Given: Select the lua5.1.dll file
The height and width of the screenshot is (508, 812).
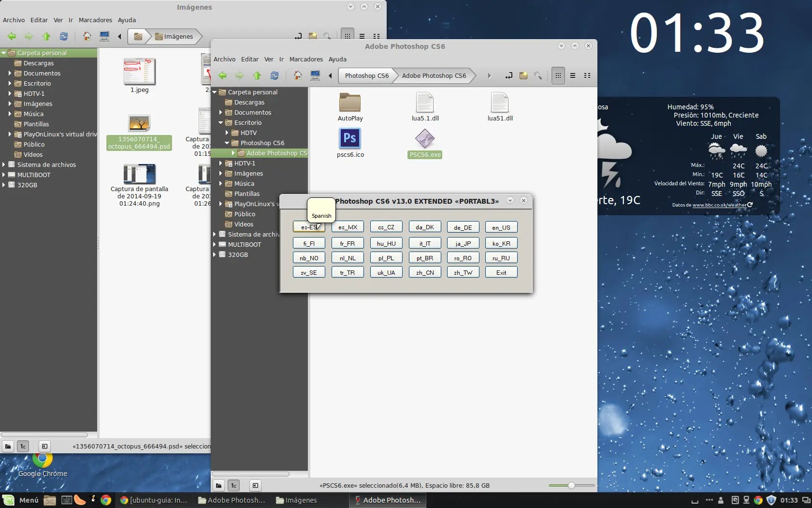Looking at the screenshot, I should click(425, 102).
